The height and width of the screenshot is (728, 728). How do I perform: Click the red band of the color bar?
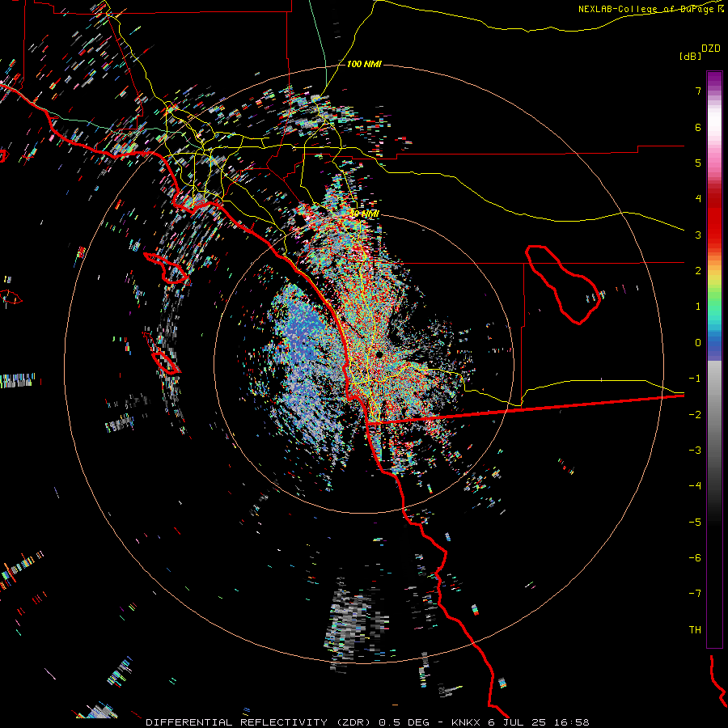714,218
